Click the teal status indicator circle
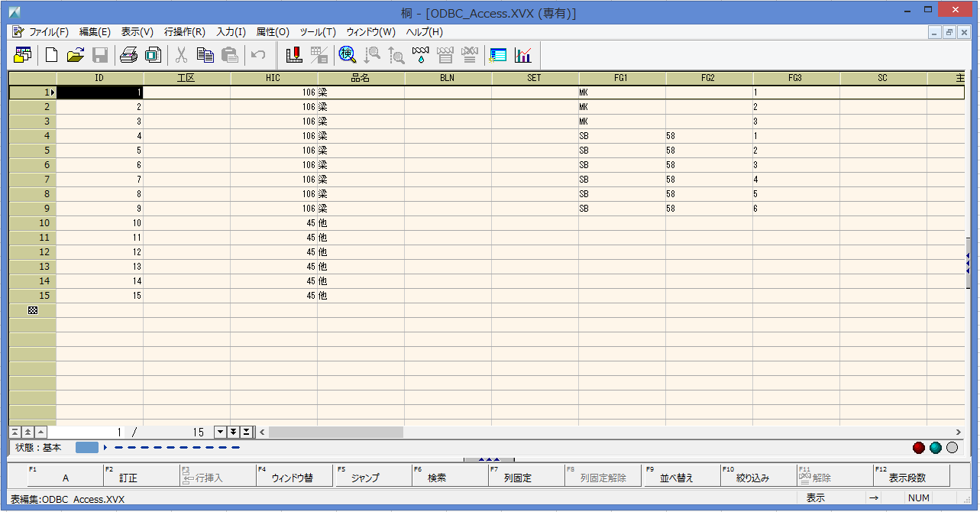 pyautogui.click(x=935, y=448)
